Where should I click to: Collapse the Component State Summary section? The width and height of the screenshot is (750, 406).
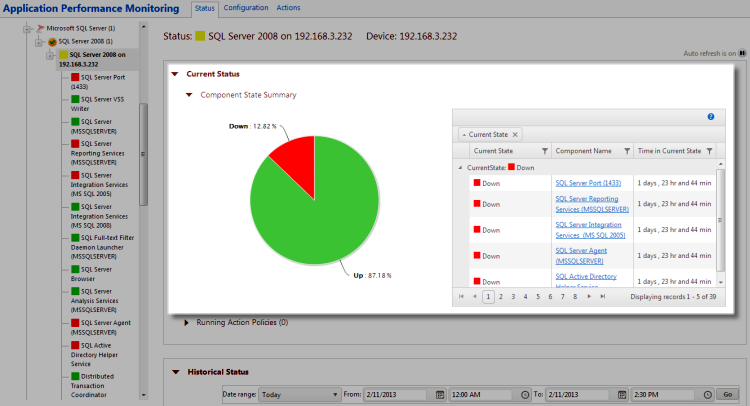189,95
